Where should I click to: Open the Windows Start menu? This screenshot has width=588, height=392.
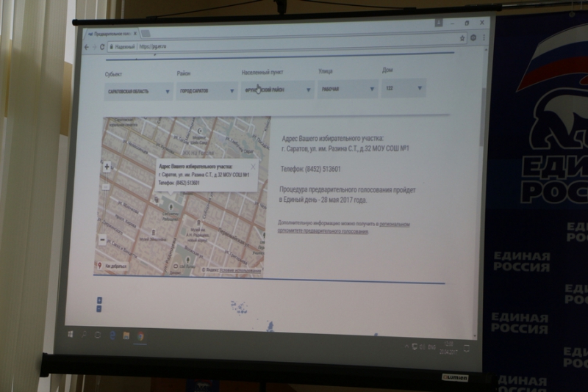(x=71, y=334)
